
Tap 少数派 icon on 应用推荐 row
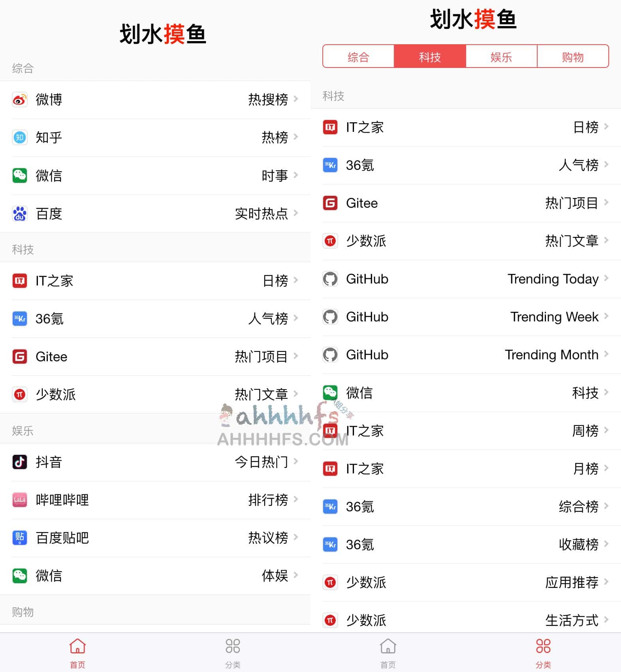[330, 582]
